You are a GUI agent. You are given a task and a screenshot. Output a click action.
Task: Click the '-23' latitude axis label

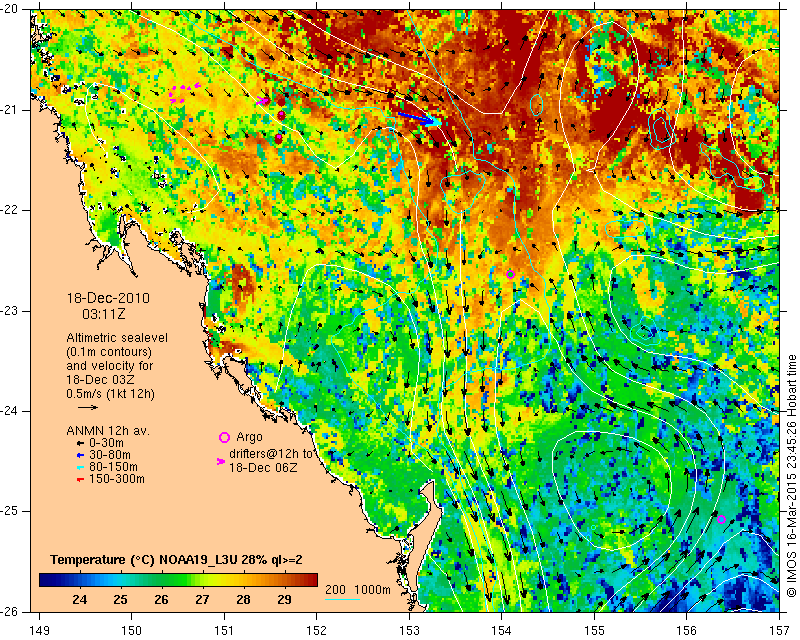(x=9, y=311)
